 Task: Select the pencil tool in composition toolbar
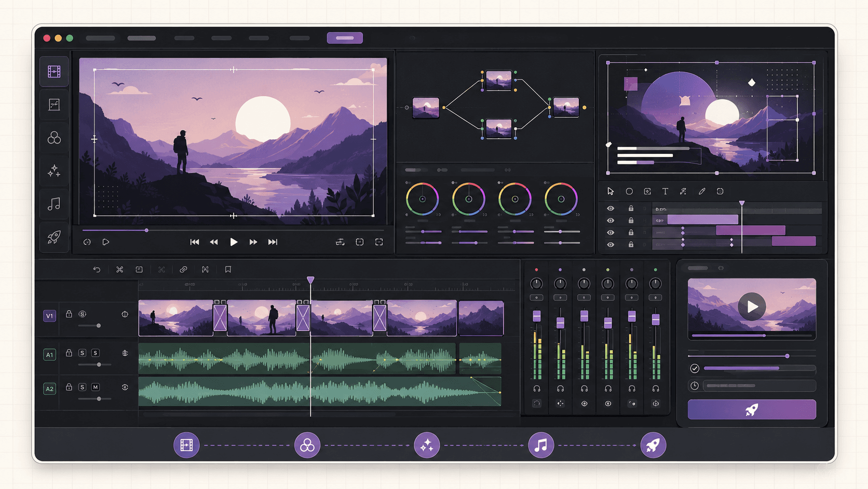pos(702,191)
